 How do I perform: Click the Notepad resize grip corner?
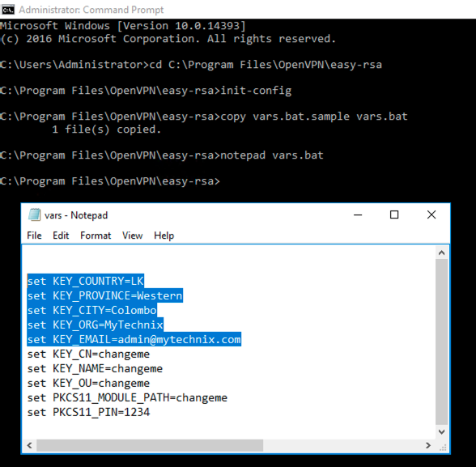[443, 447]
